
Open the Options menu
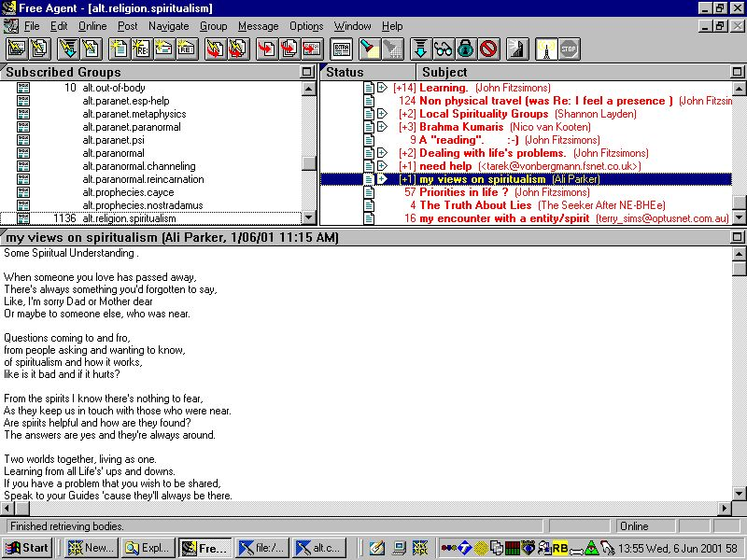coord(306,26)
